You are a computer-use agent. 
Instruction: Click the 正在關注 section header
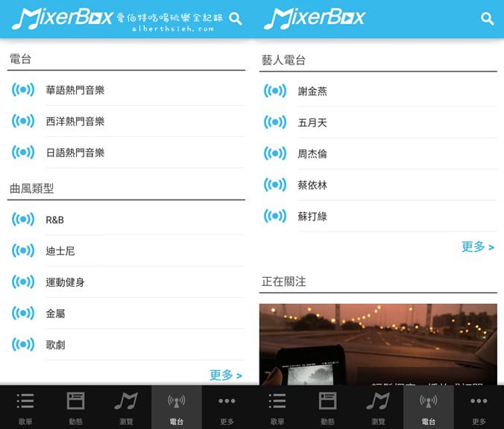coord(283,282)
